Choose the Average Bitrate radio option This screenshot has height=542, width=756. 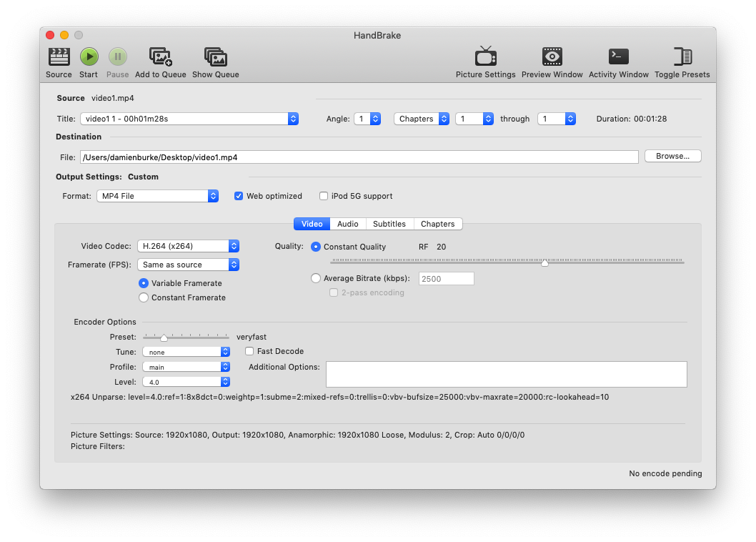pyautogui.click(x=316, y=278)
